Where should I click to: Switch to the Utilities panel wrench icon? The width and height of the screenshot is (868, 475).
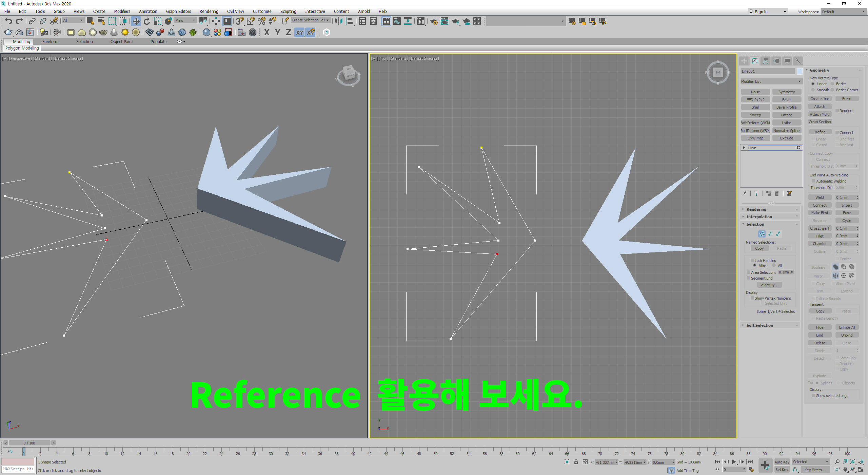click(x=798, y=61)
